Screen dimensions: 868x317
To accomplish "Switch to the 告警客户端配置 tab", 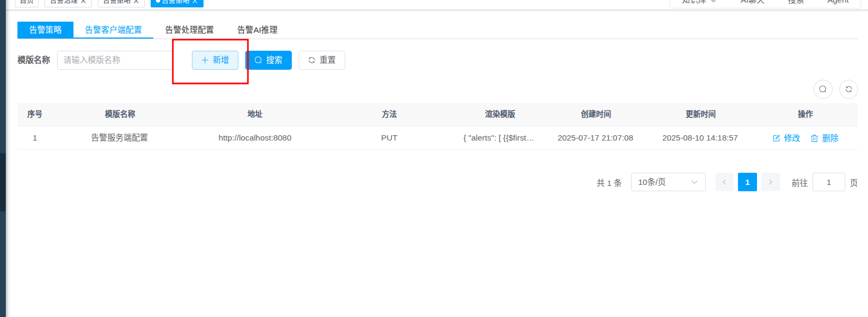I will [113, 30].
